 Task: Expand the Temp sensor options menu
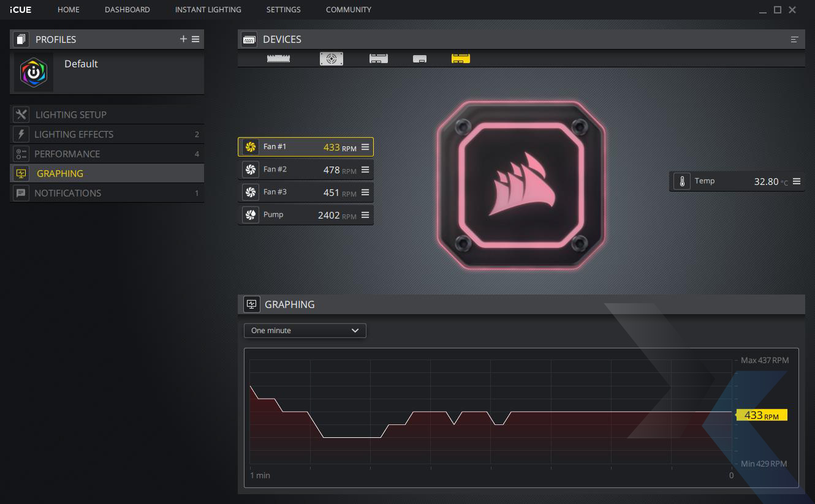[797, 181]
